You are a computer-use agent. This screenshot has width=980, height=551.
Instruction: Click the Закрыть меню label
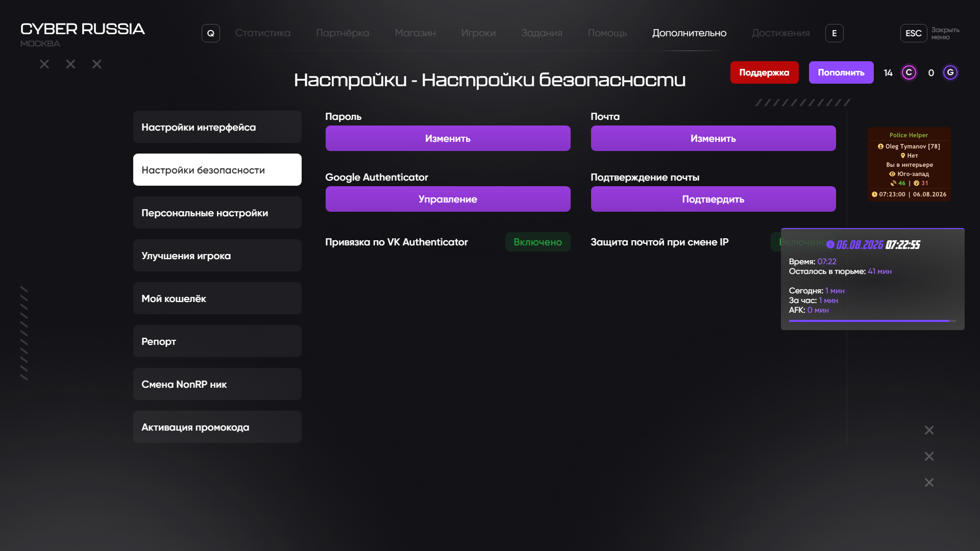point(945,34)
